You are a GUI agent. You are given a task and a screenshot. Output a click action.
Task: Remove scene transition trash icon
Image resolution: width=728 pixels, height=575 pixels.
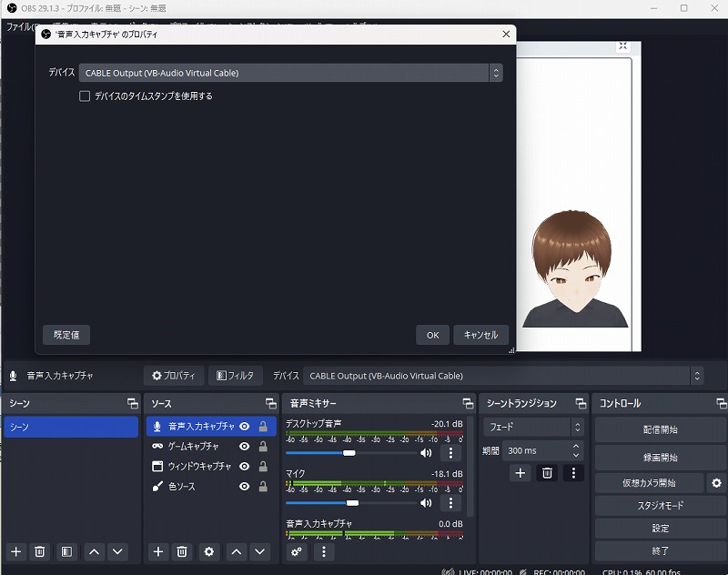[547, 473]
